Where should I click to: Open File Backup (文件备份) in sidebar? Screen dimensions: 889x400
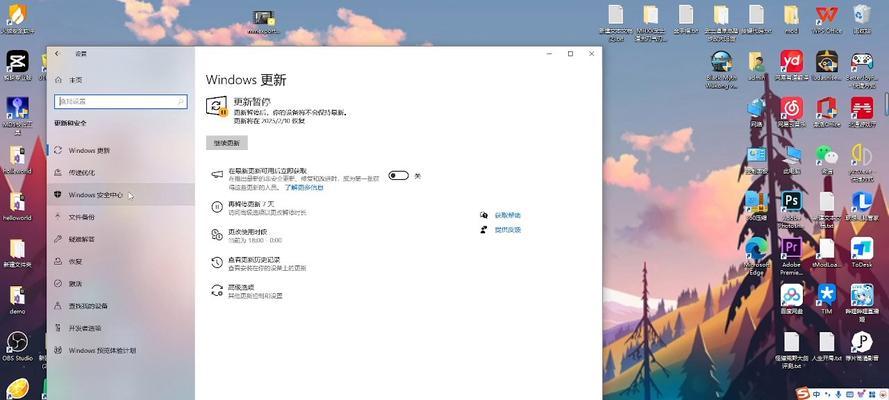coord(121,216)
